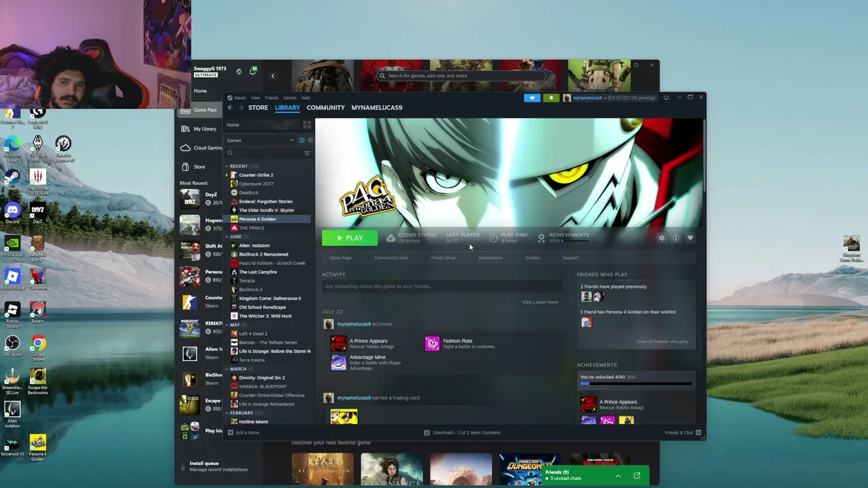Click the Xbox app back arrow button
The image size is (868, 488).
[x=273, y=76]
